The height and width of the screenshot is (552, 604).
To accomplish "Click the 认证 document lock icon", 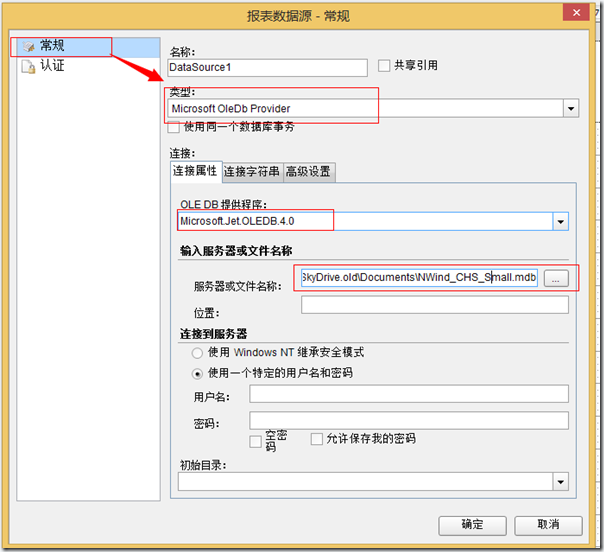I will click(29, 67).
